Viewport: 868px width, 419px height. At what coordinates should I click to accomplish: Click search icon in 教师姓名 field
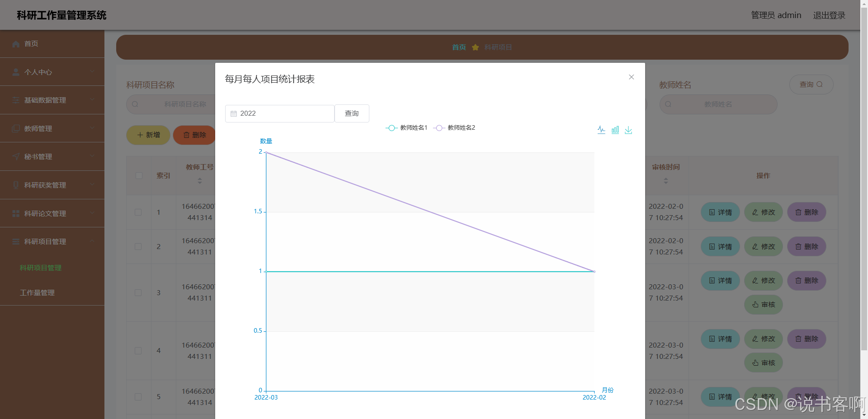pos(668,104)
